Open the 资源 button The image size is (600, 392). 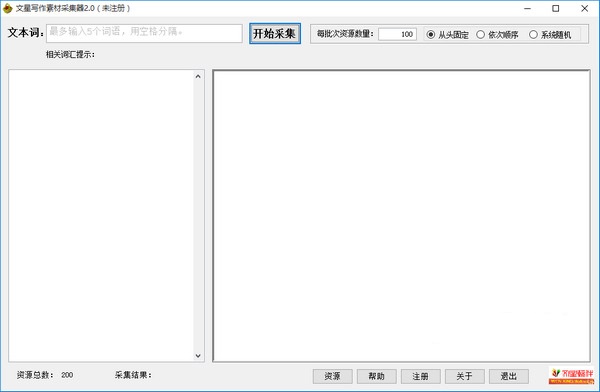pyautogui.click(x=332, y=376)
